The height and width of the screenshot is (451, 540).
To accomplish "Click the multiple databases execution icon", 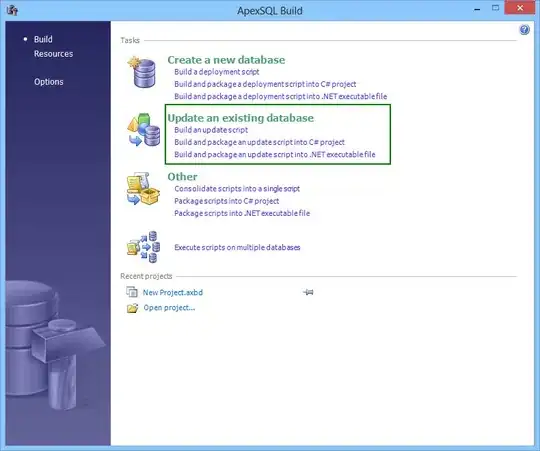I will point(143,247).
